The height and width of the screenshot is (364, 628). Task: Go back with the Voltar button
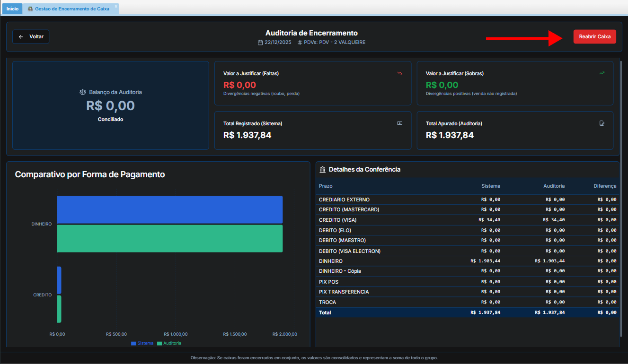pyautogui.click(x=31, y=36)
